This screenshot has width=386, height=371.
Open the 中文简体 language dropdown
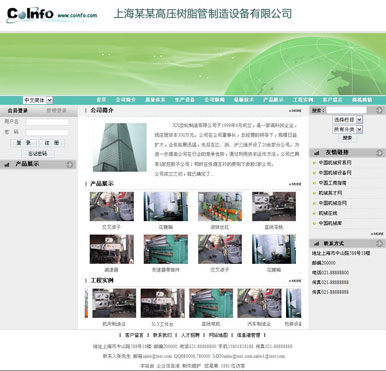click(38, 100)
